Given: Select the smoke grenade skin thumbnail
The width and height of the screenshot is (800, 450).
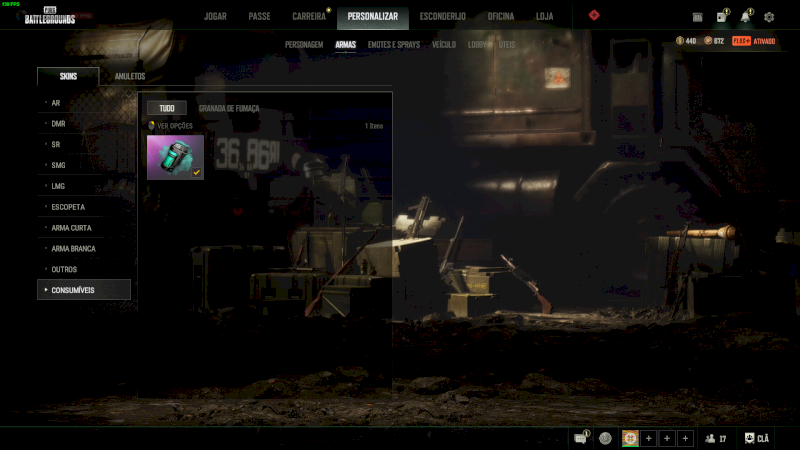Looking at the screenshot, I should 175,157.
